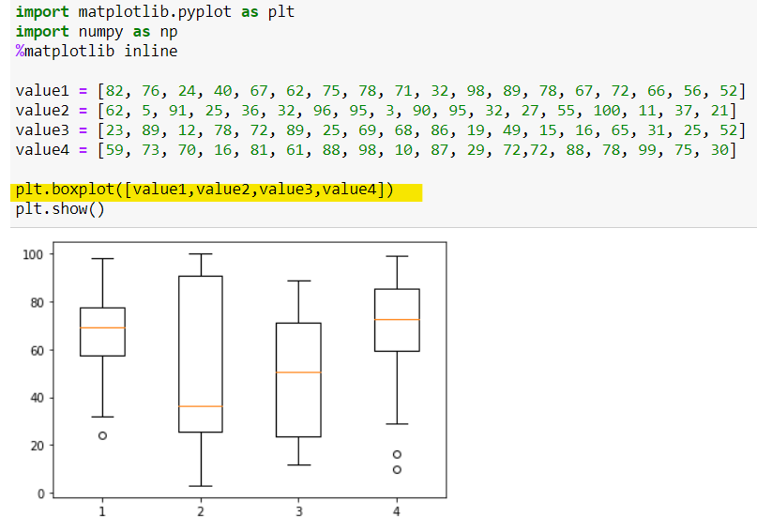Click the last number 21 in value2

coord(719,111)
